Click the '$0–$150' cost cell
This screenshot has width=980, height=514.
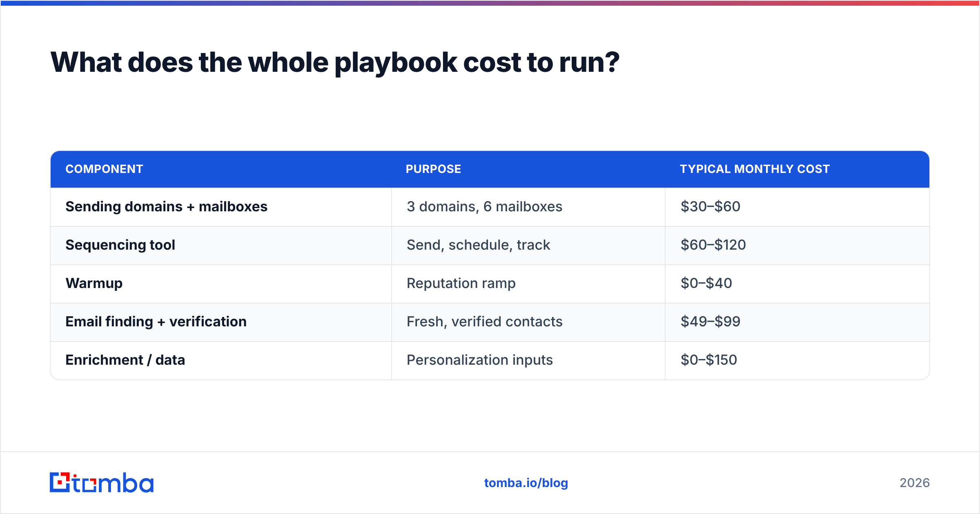tap(797, 360)
